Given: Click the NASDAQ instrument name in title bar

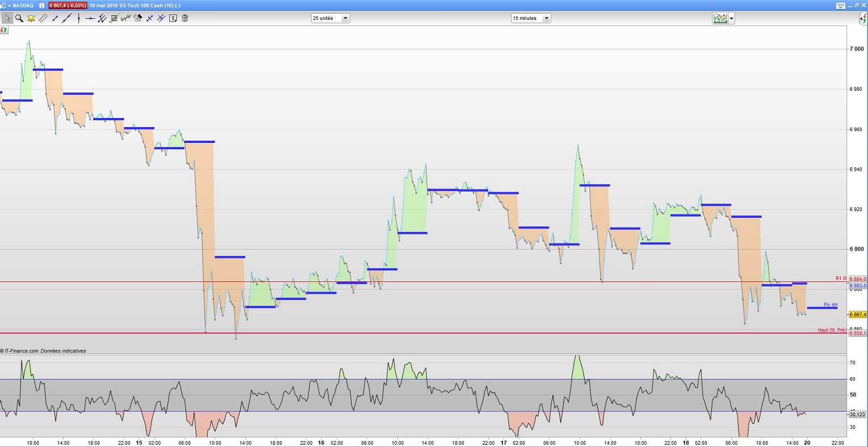Looking at the screenshot, I should coord(23,5).
